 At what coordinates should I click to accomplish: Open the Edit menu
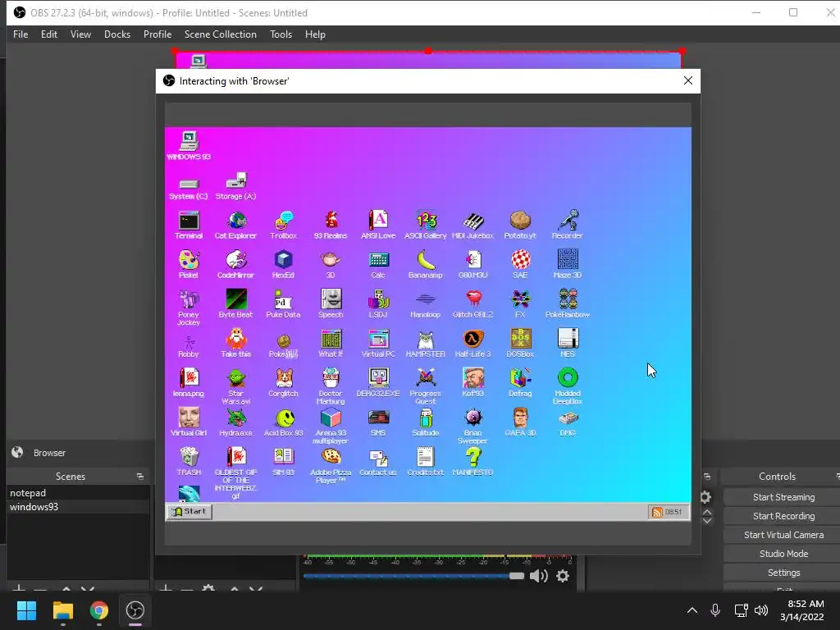pos(49,34)
